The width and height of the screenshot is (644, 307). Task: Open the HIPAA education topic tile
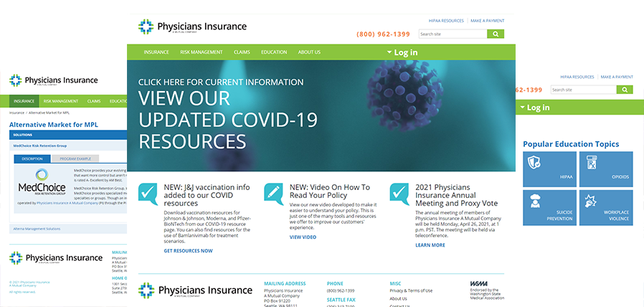click(x=549, y=169)
